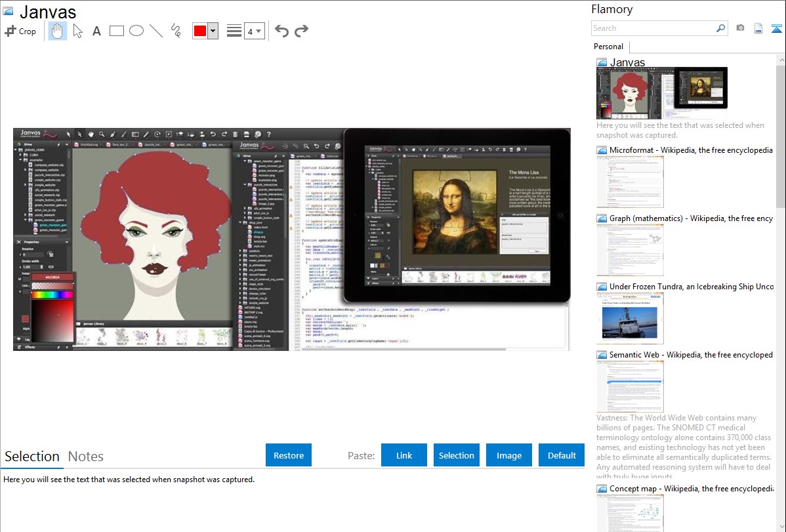Viewport: 786px width, 532px height.
Task: Click the Janvas snapshot description text in sidebar
Action: point(680,130)
